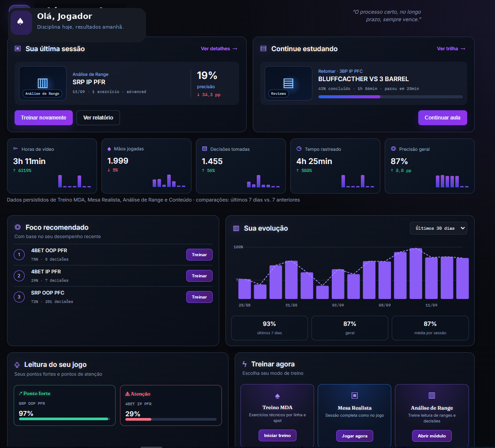The height and width of the screenshot is (448, 495).
Task: Click Treinar novamente button
Action: point(44,118)
